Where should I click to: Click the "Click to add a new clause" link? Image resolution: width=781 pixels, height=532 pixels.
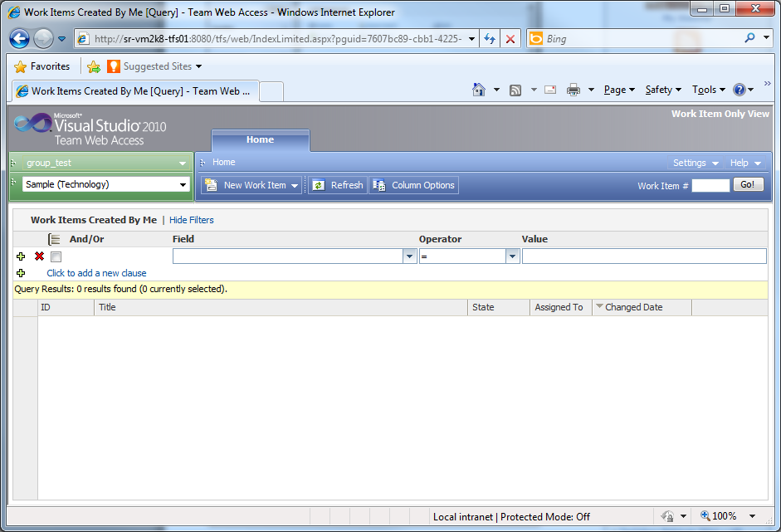[96, 273]
